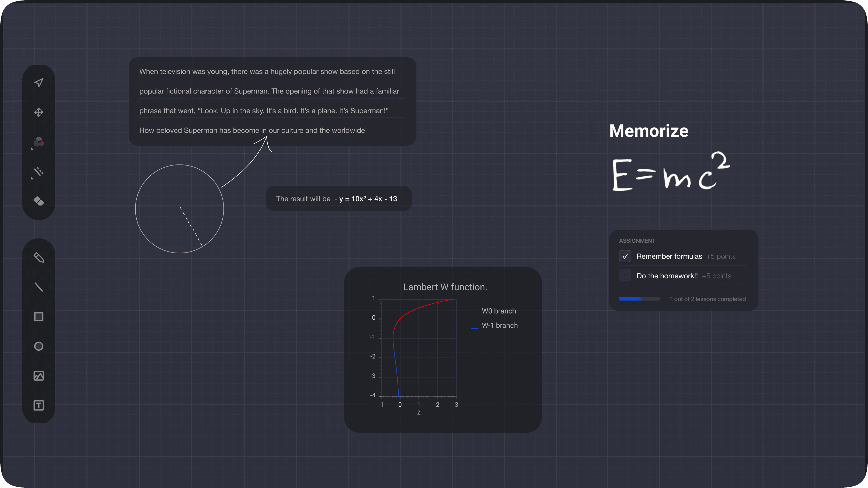868x488 pixels.
Task: Click 'y = 10x² + 4x - 13' formula text
Action: [368, 199]
